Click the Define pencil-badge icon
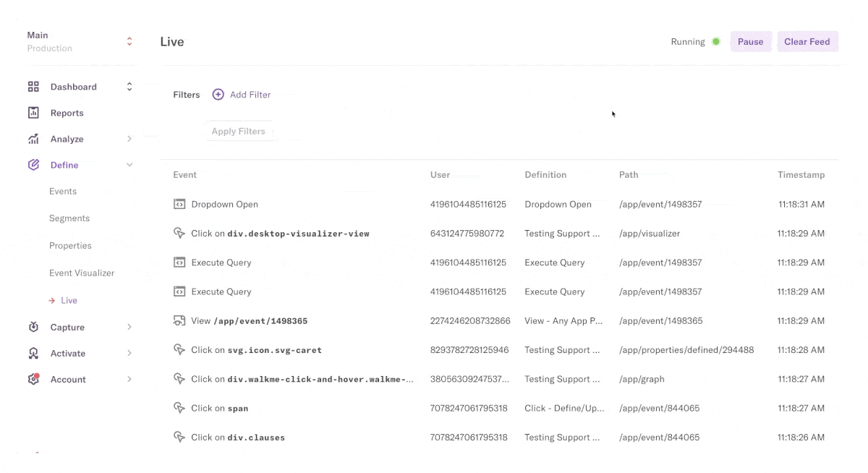Image resolution: width=868 pixels, height=473 pixels. tap(33, 164)
